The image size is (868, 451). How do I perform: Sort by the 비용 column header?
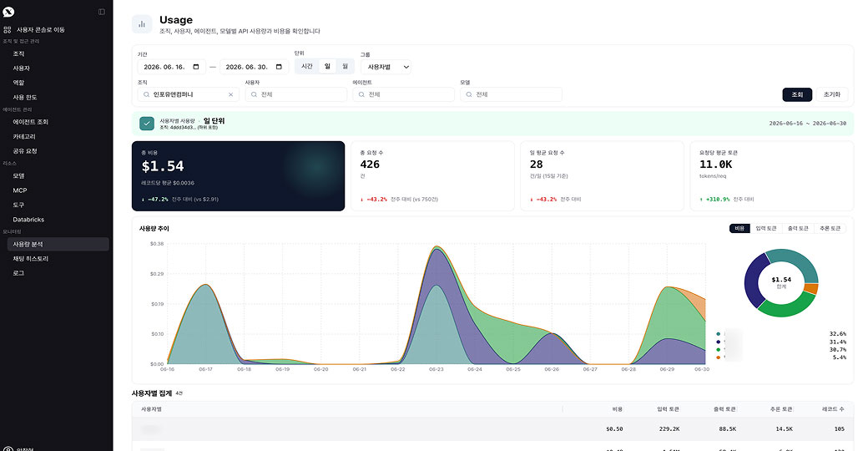pos(618,409)
